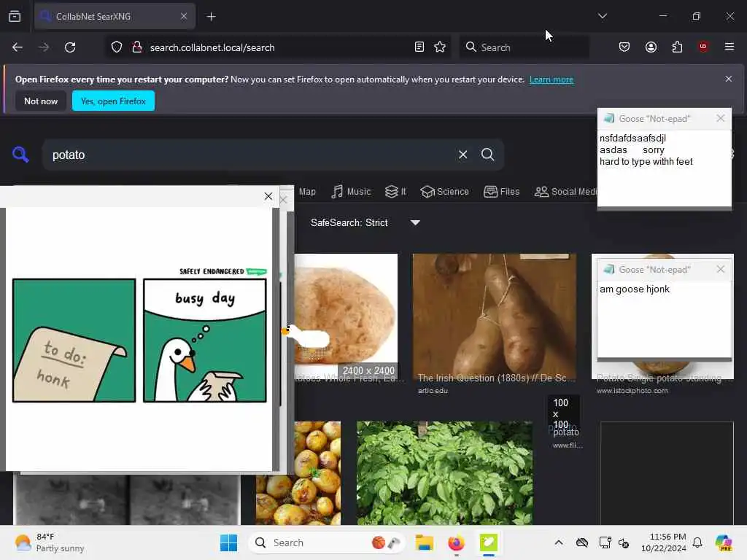Open Copilot preview from the taskbar
The image size is (747, 560).
click(723, 542)
